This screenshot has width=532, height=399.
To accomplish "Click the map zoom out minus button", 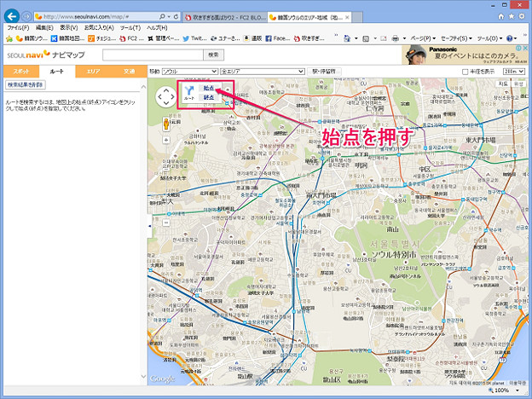I will click(x=166, y=223).
